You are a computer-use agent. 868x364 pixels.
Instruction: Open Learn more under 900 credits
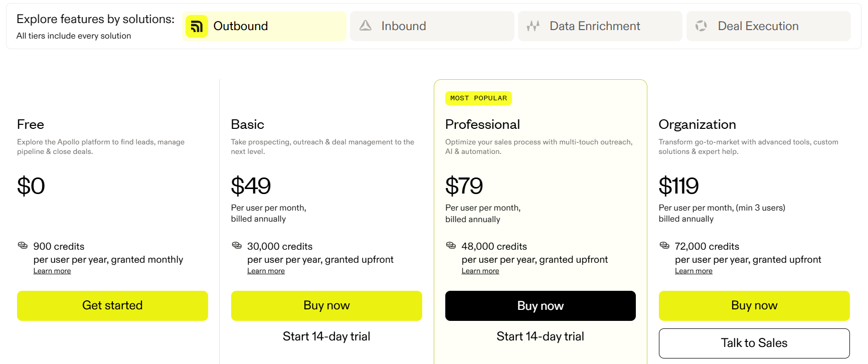coord(52,271)
